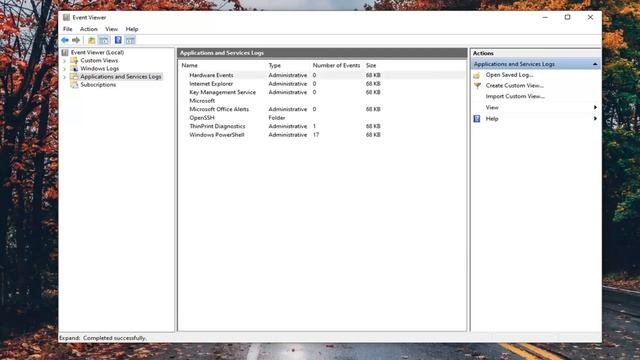This screenshot has height=360, width=640.
Task: Click the Applications and Services Logs center header
Action: (322, 53)
